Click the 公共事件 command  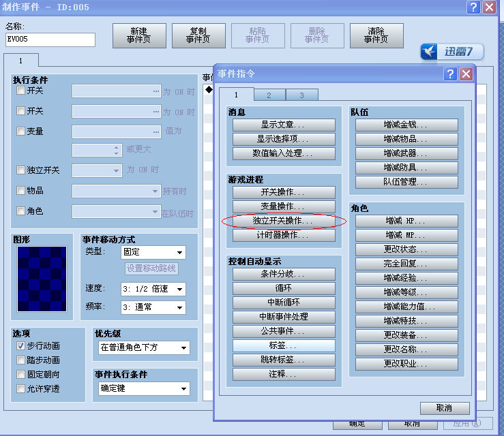(x=284, y=331)
